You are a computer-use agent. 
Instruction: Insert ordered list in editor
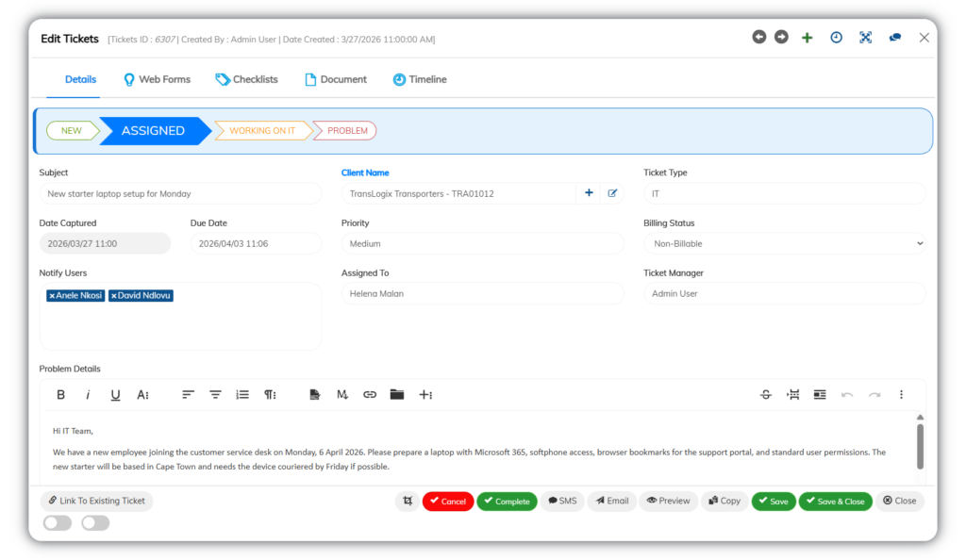pyautogui.click(x=242, y=395)
